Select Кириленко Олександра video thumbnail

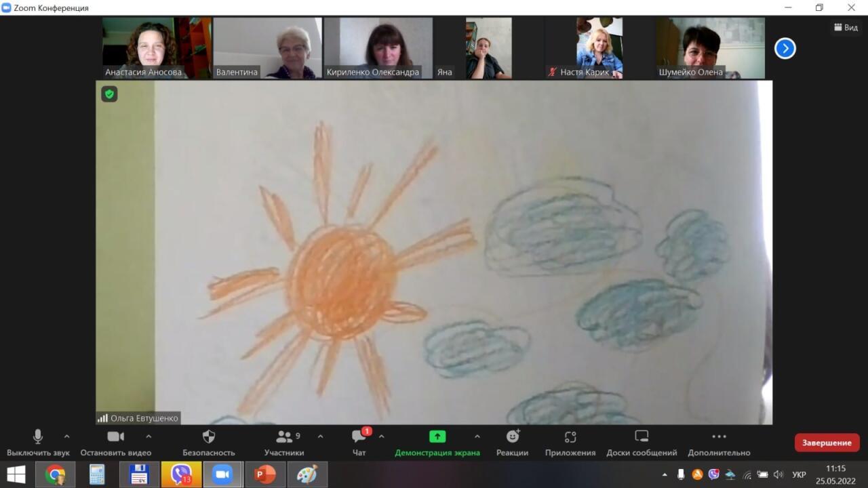click(x=378, y=48)
